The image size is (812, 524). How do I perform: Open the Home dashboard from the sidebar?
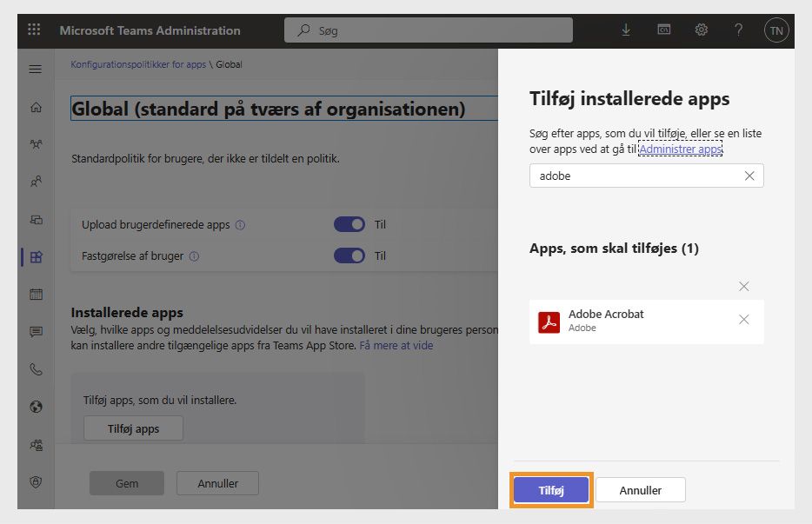click(x=35, y=106)
